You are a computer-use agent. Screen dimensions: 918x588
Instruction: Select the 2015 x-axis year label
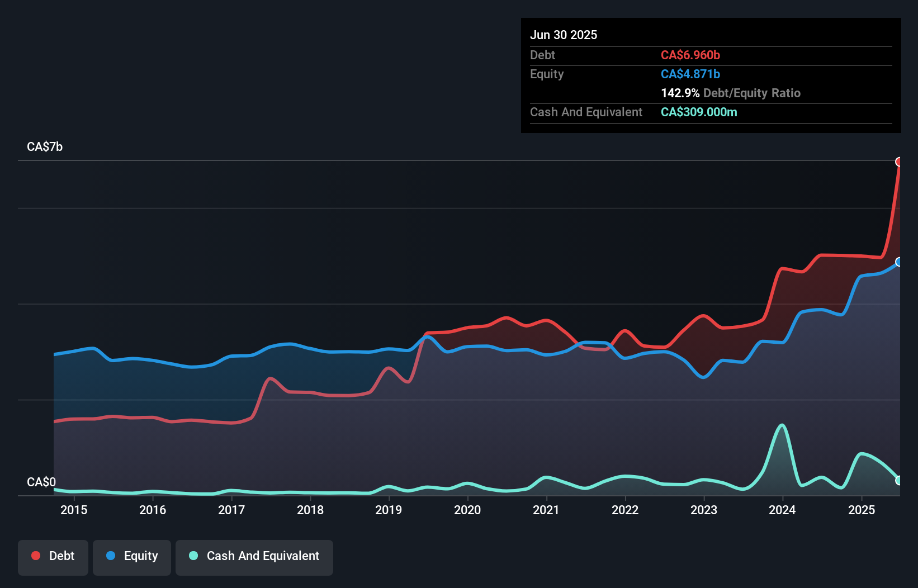point(74,510)
